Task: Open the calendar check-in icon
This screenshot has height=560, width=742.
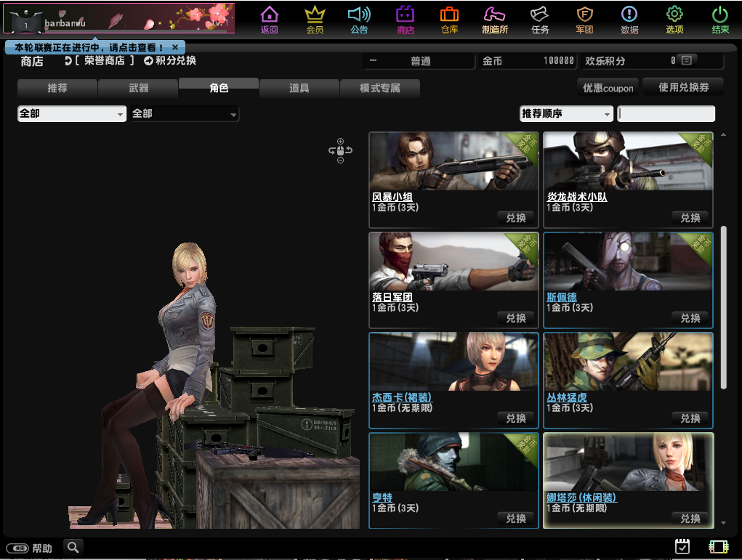Action: click(682, 546)
